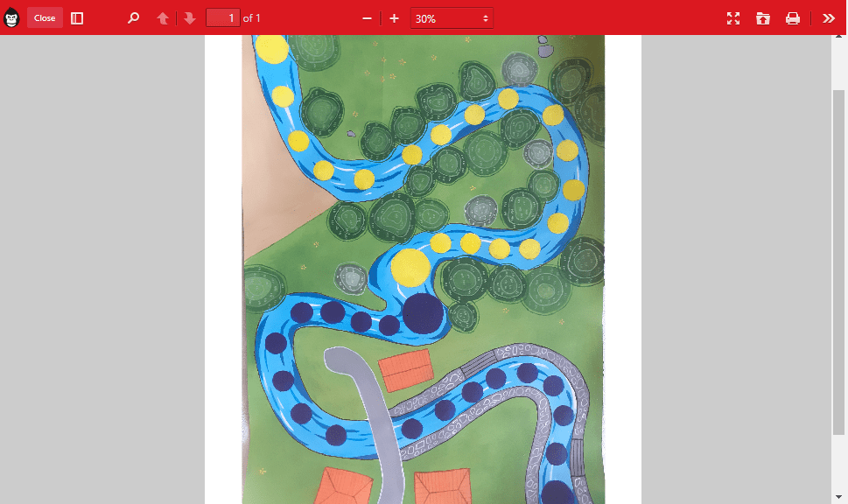This screenshot has width=848, height=504.
Task: Toggle the sidebar panel open
Action: tap(77, 17)
